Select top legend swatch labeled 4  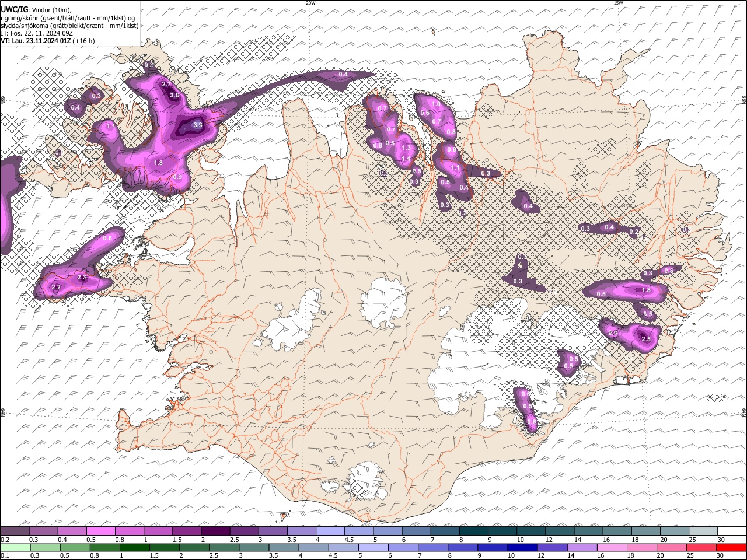click(x=330, y=531)
